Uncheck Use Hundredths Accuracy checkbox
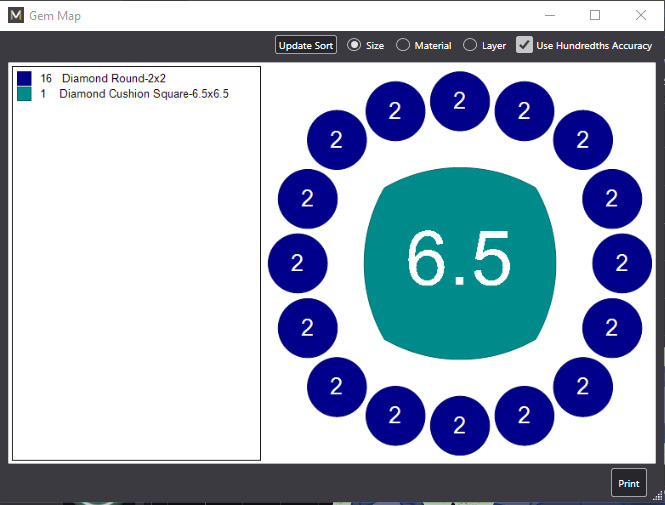Viewport: 665px width, 505px height. coord(524,45)
